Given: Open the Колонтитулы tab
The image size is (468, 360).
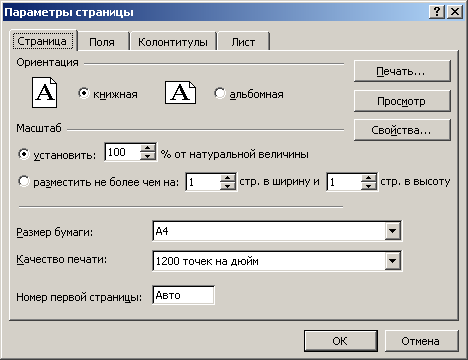Looking at the screenshot, I should tap(173, 42).
